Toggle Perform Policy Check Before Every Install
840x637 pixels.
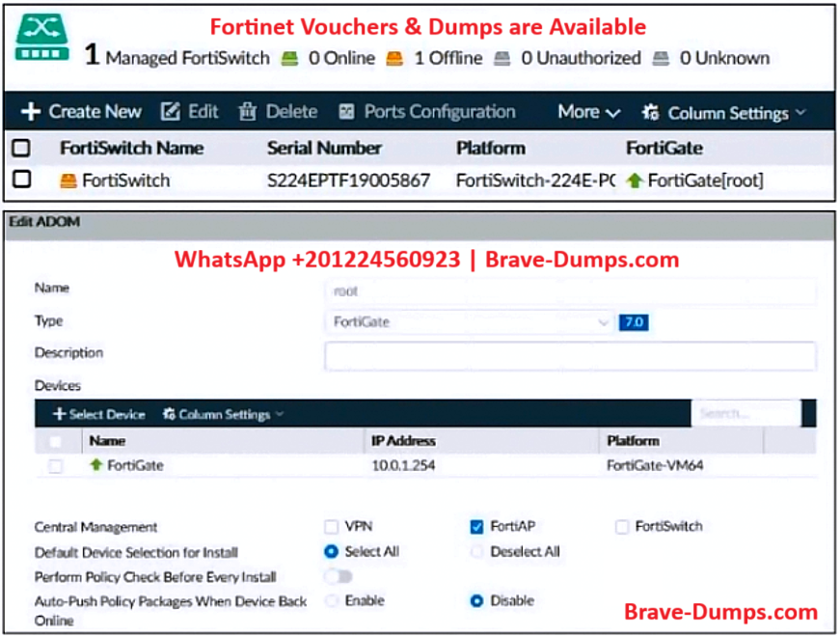[339, 577]
